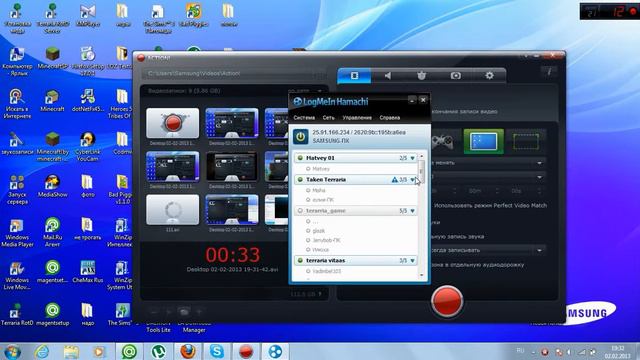Open the MinecraftSP desktop shortcut
Viewport: 640px width, 360px height.
[53, 58]
